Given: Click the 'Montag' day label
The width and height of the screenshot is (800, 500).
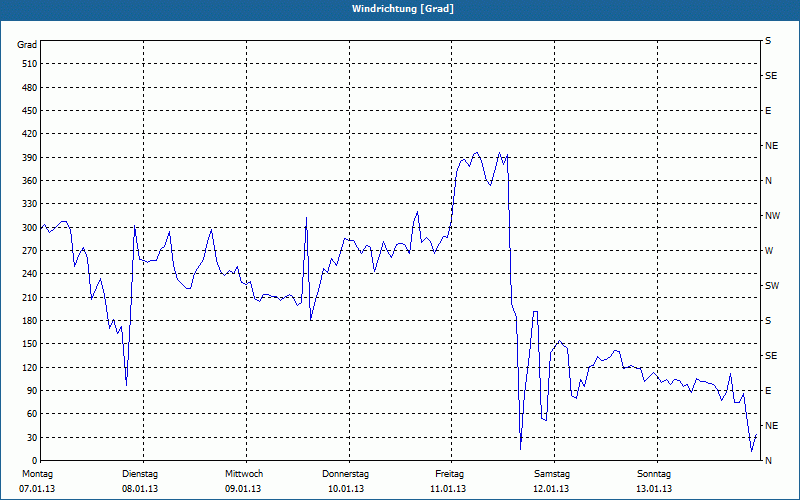Looking at the screenshot, I should 37,474.
